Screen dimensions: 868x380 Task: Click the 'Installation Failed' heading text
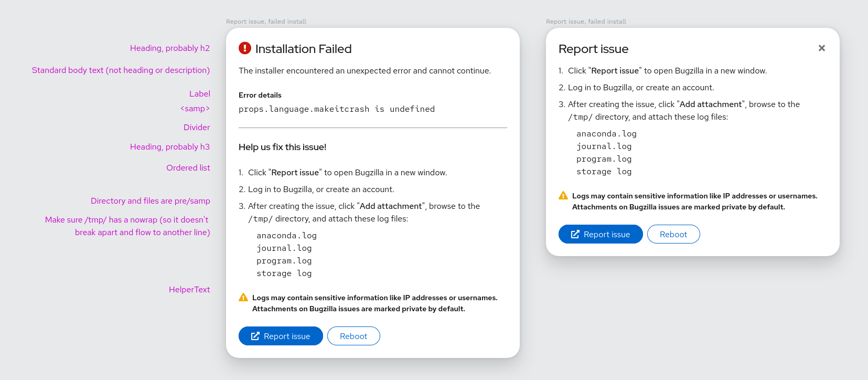pyautogui.click(x=303, y=49)
